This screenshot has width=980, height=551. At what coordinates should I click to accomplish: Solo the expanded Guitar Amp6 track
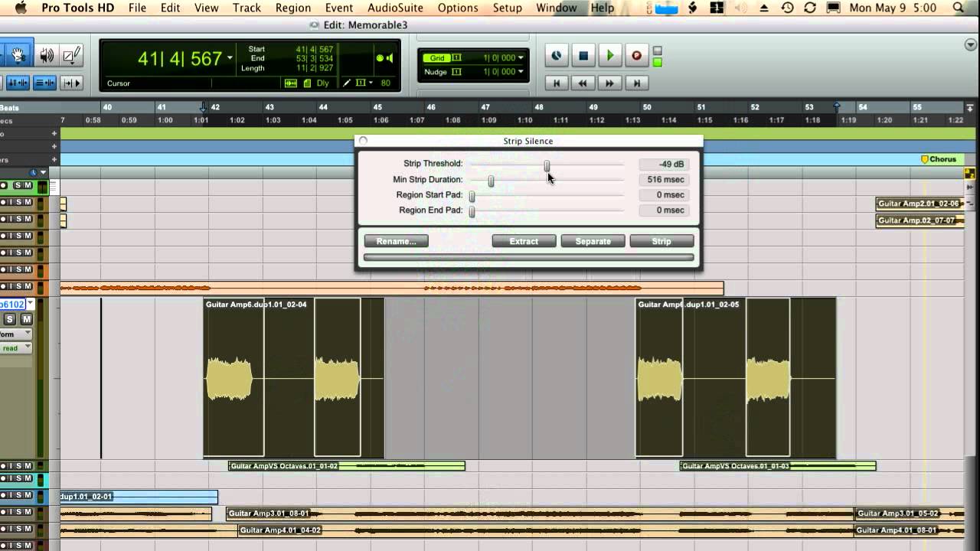[10, 319]
